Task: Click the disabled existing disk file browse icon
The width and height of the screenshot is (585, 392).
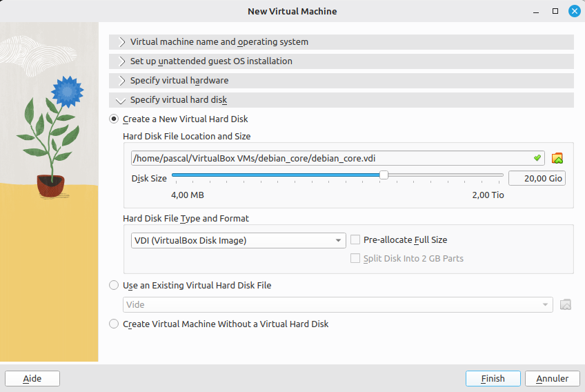Action: point(566,304)
